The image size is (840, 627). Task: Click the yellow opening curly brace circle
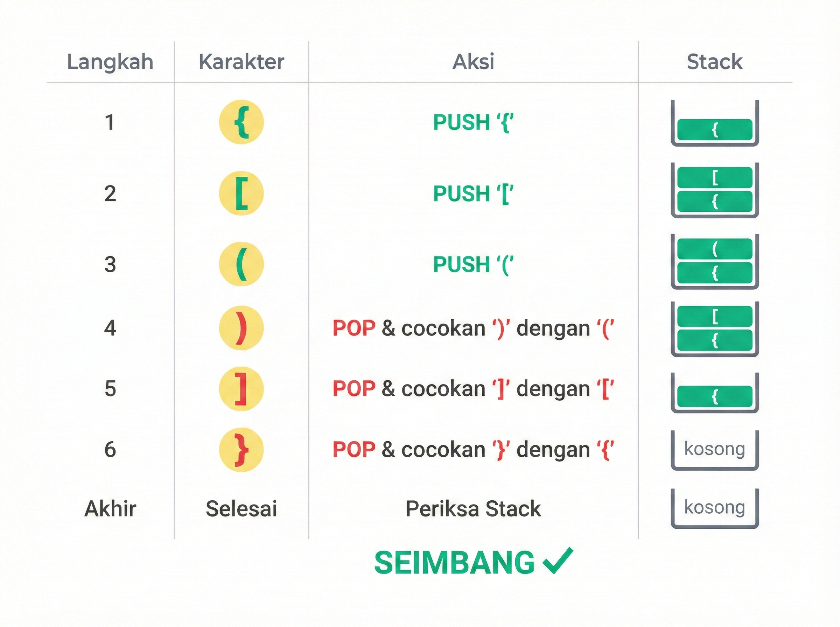pyautogui.click(x=241, y=122)
